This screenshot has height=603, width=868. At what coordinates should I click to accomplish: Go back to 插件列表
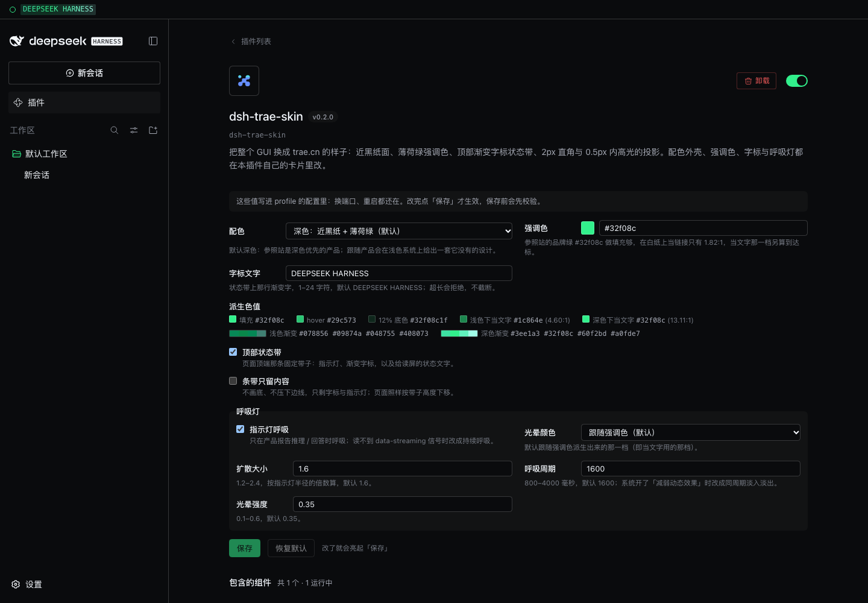click(x=256, y=42)
